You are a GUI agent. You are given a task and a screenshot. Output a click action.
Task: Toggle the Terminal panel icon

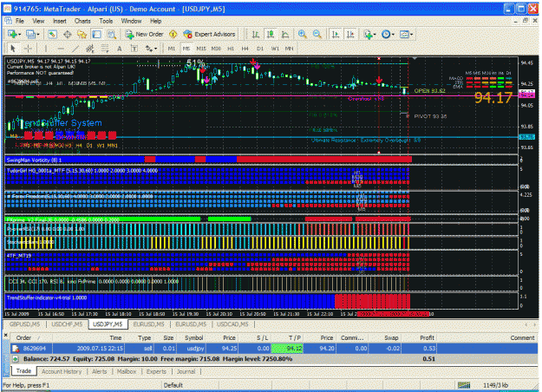(x=96, y=34)
